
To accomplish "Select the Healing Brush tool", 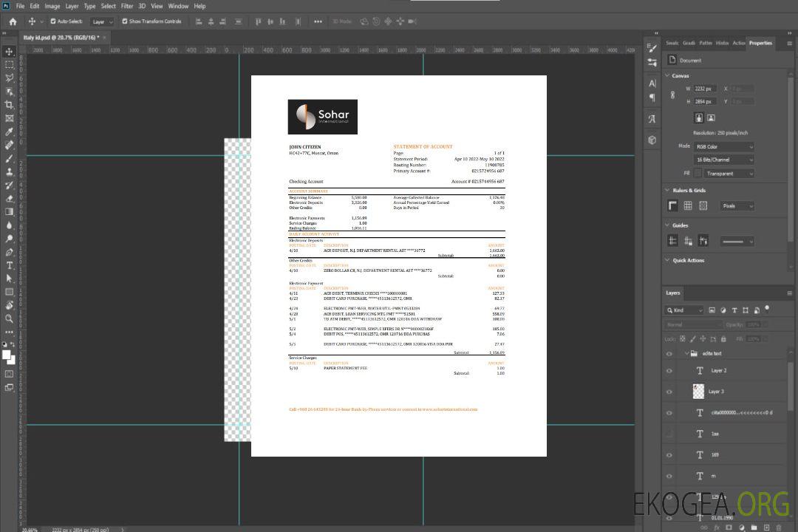I will point(9,145).
